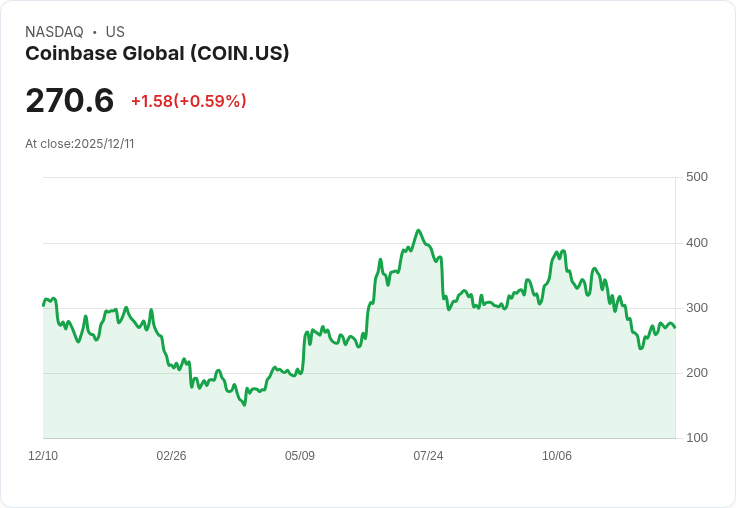
Task: Click the At close:2025/12/11 date text
Action: 80,144
